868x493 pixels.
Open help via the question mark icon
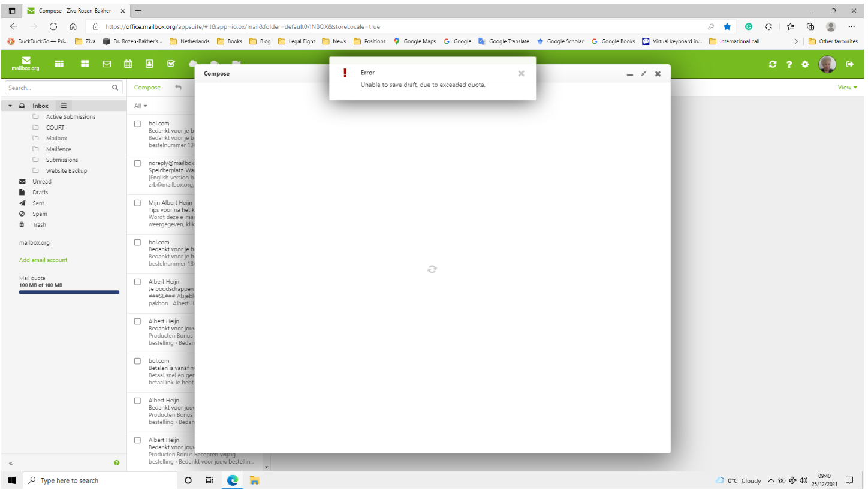pyautogui.click(x=789, y=64)
